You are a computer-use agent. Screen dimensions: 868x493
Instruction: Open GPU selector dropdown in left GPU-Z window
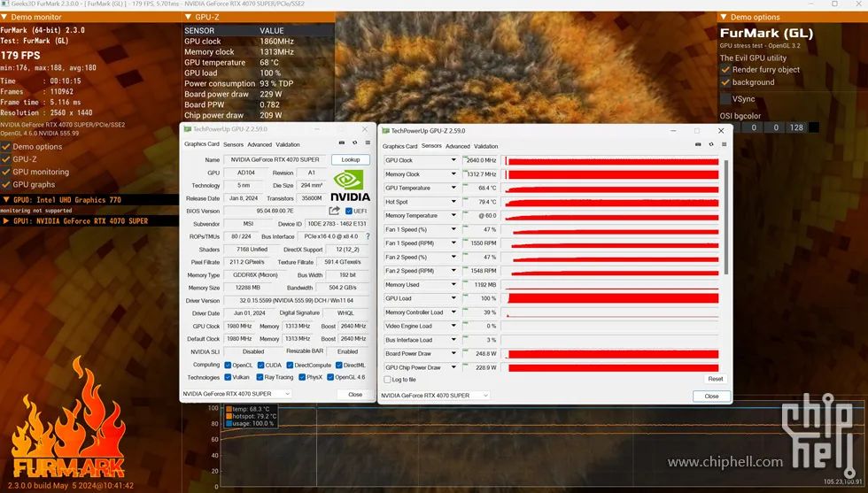236,394
